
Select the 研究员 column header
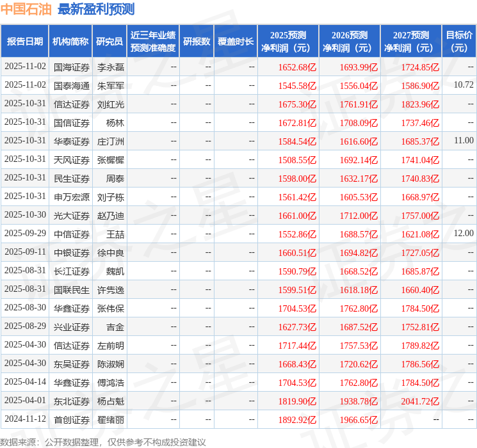(x=109, y=42)
